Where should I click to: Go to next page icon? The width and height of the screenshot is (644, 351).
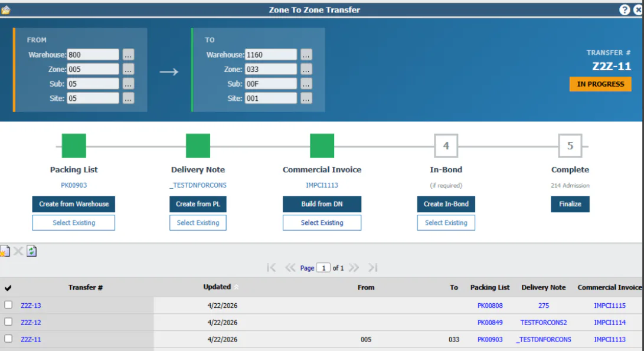(354, 268)
